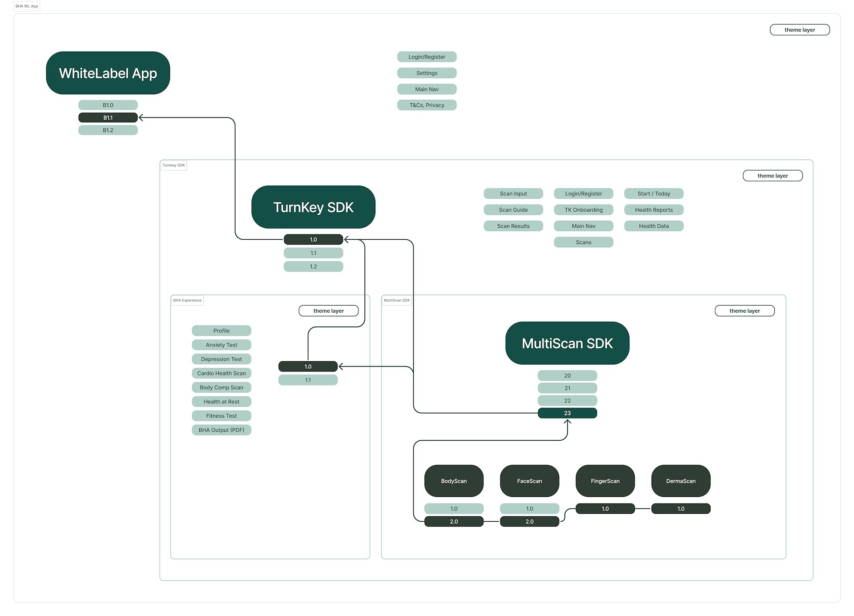
Task: Click theme layer pill in BHA Experience
Action: 328,311
